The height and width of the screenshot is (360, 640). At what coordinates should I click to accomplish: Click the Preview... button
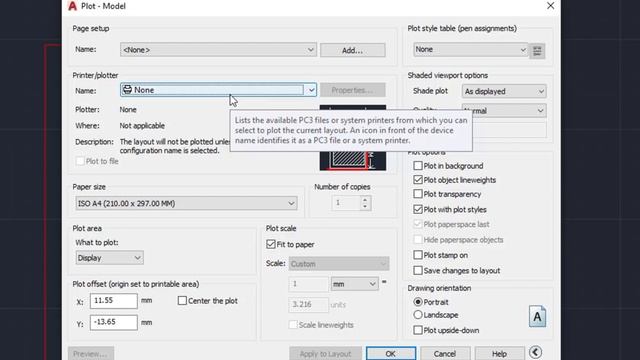[91, 353]
